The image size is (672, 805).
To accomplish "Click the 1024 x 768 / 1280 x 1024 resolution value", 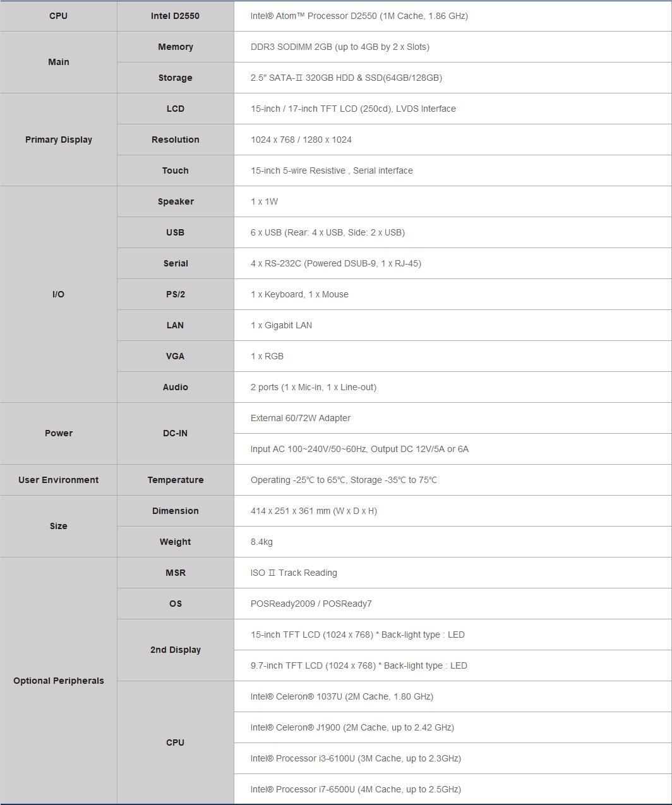I will (x=301, y=140).
